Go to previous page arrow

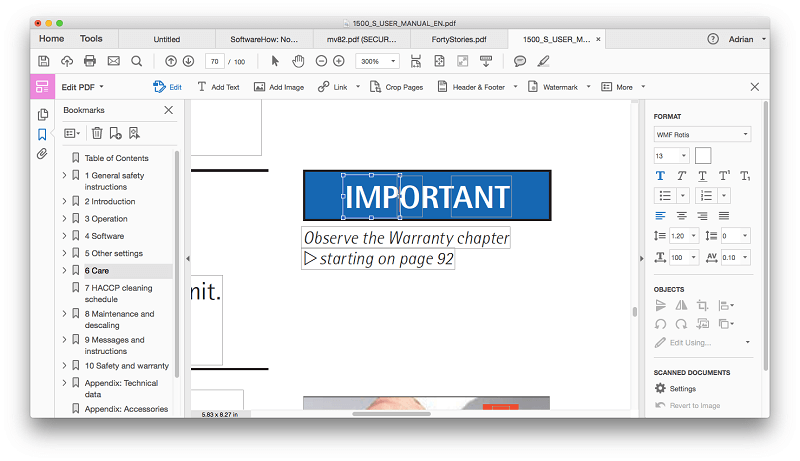click(x=171, y=61)
